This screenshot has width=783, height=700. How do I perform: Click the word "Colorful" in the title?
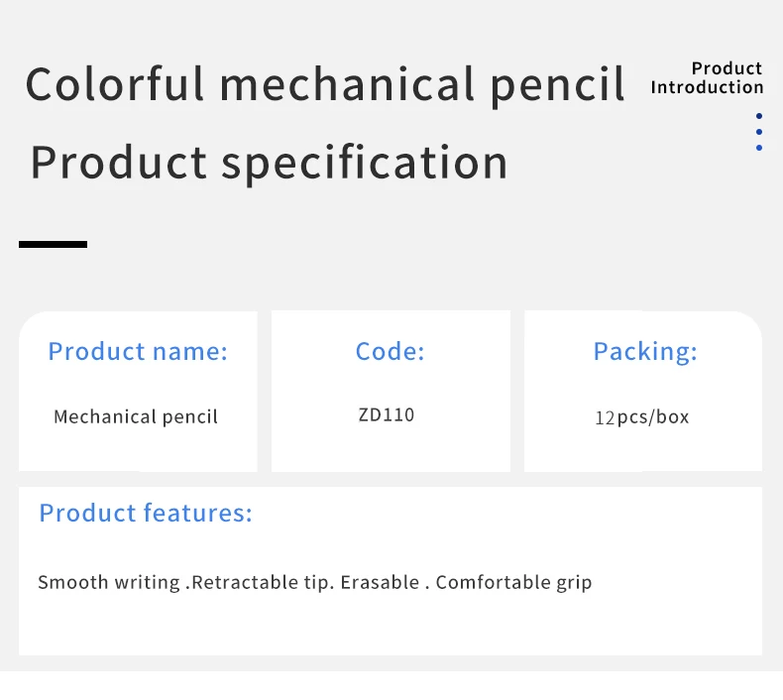pos(116,84)
